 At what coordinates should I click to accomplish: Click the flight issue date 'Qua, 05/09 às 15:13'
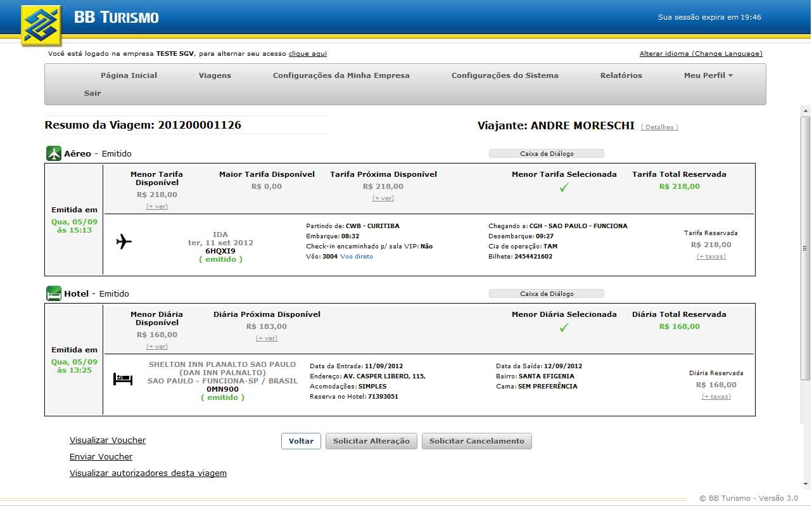[x=75, y=226]
